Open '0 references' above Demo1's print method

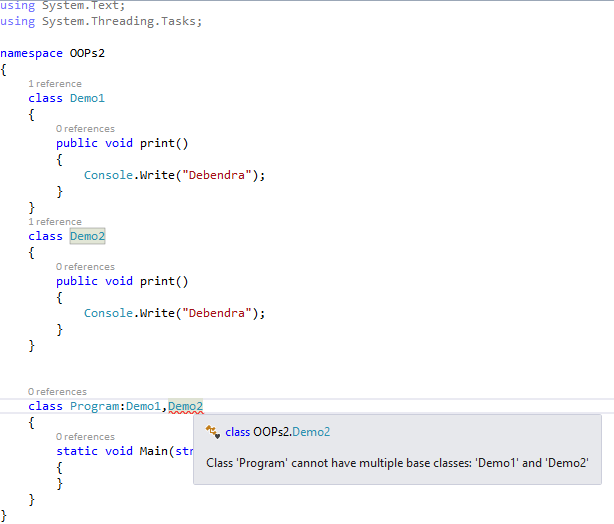[85, 129]
